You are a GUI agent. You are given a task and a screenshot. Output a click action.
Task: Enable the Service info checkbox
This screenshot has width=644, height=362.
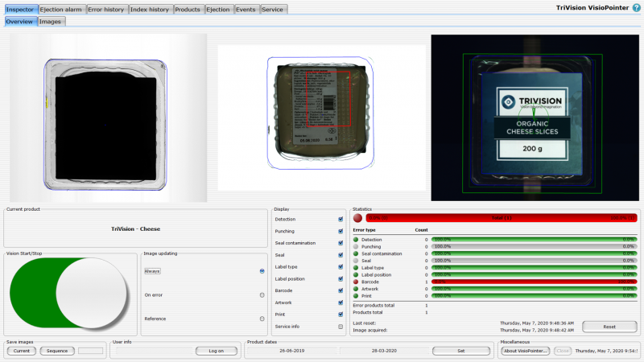[x=341, y=327]
